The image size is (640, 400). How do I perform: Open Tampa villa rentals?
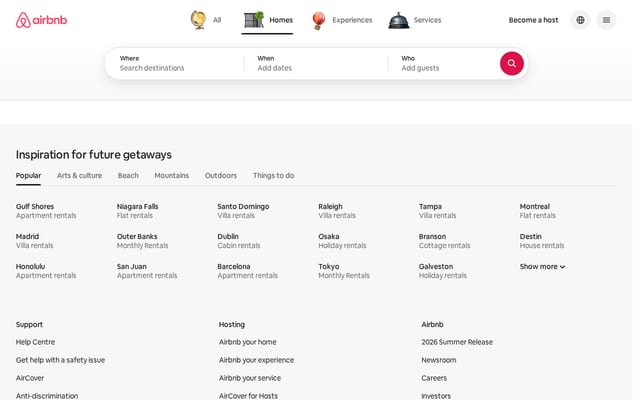point(437,211)
